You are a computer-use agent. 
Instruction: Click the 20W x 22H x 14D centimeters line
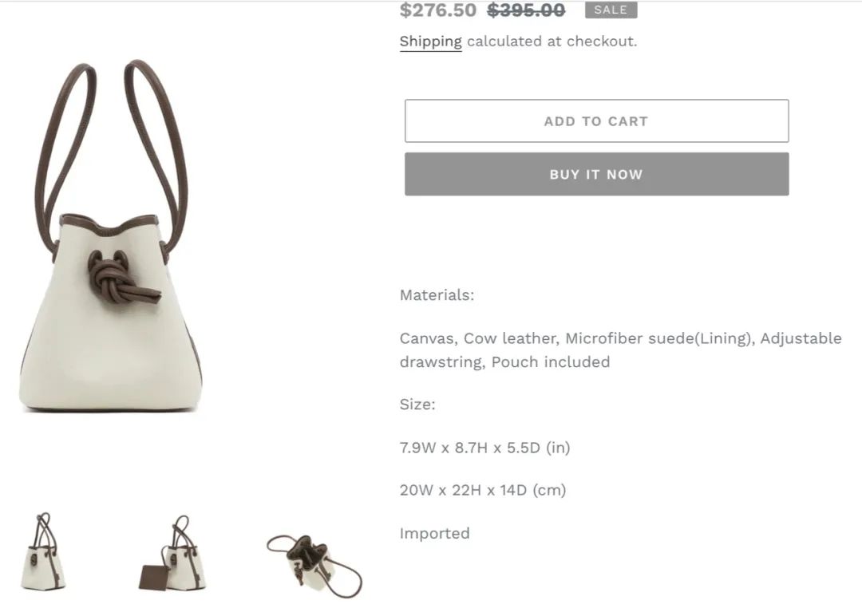point(483,490)
